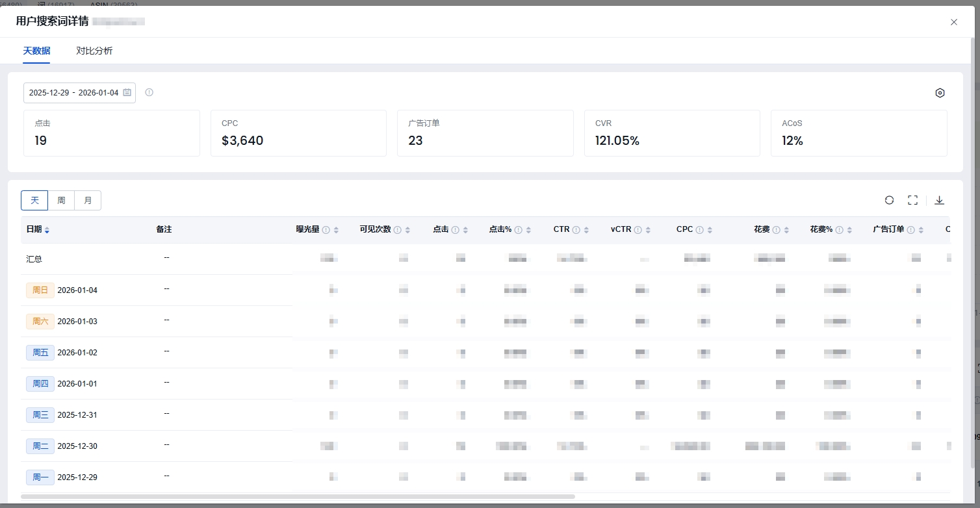Click the 周一 tag for 2025-12-29
This screenshot has width=980, height=508.
tap(40, 477)
